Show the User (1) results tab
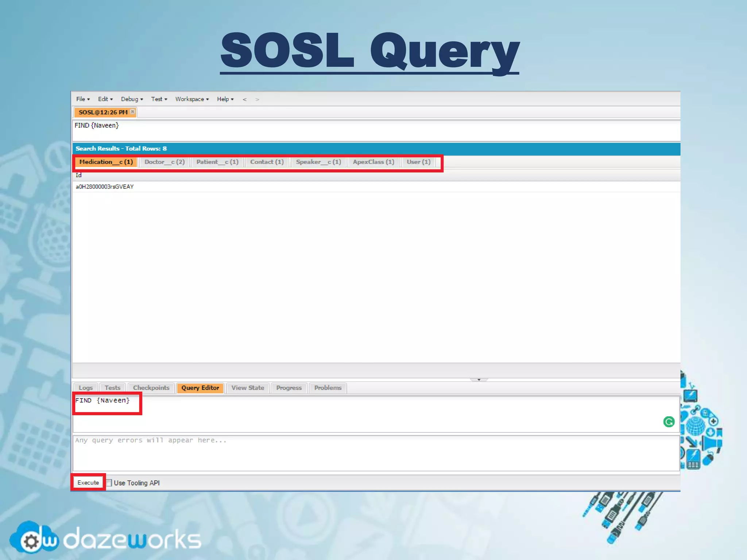 coord(418,162)
